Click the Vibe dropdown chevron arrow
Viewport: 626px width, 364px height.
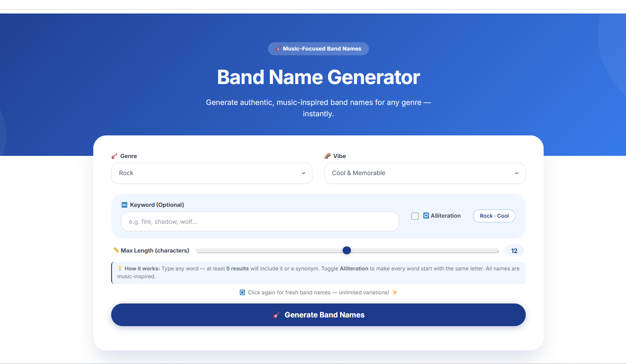pyautogui.click(x=517, y=173)
